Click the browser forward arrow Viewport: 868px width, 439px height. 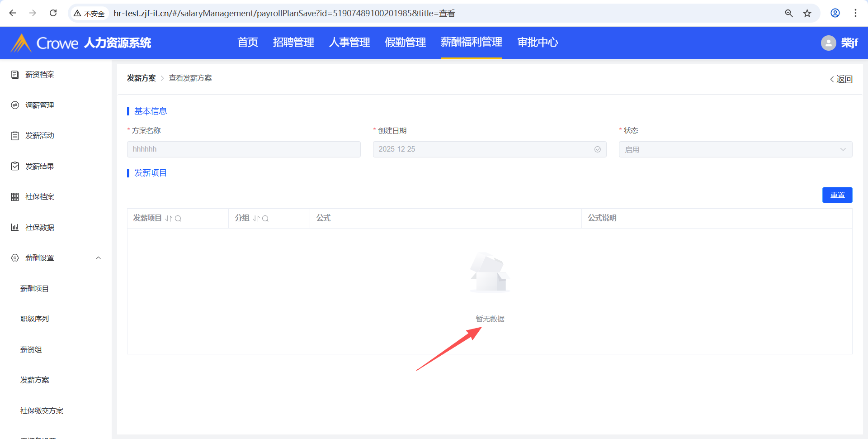point(33,13)
